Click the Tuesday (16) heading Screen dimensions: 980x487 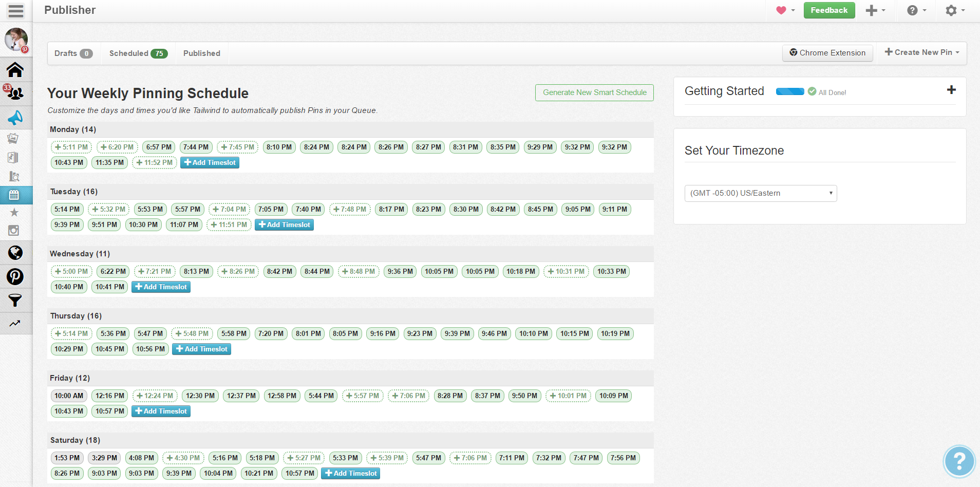pos(74,192)
